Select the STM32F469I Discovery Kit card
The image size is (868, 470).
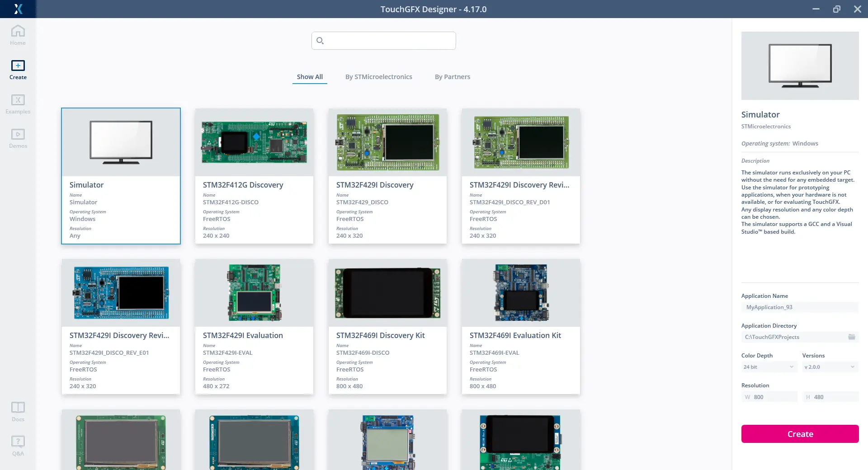click(387, 326)
